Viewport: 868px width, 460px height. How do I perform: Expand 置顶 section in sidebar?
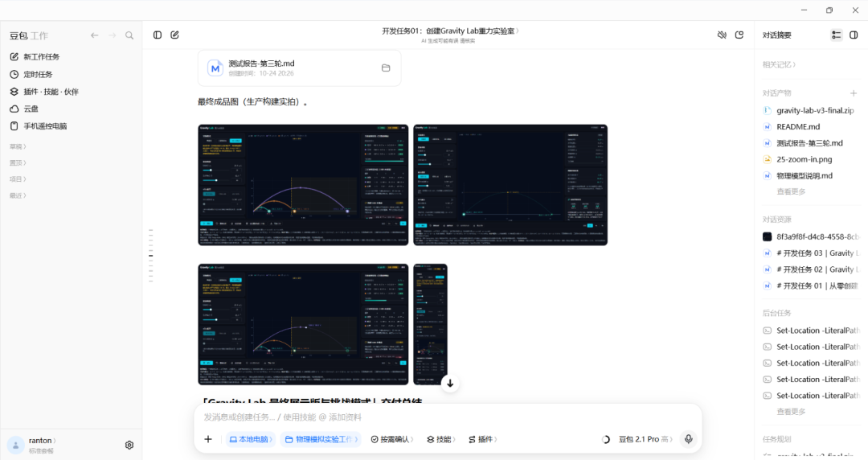click(x=18, y=163)
